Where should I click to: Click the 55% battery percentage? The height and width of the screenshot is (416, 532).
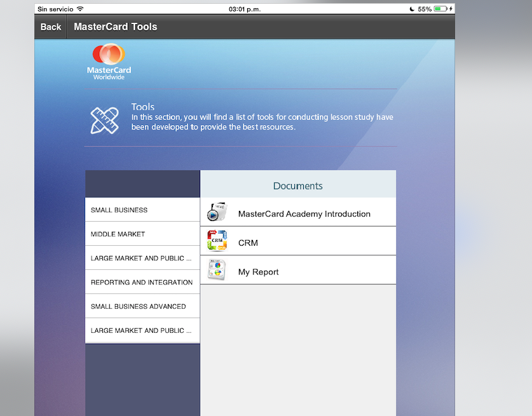click(x=425, y=9)
